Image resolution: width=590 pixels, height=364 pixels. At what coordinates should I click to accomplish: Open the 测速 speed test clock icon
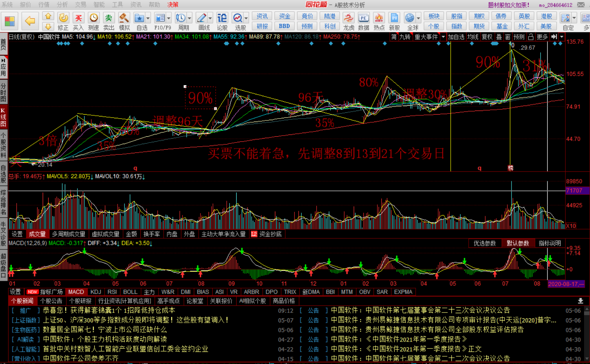(94, 22)
